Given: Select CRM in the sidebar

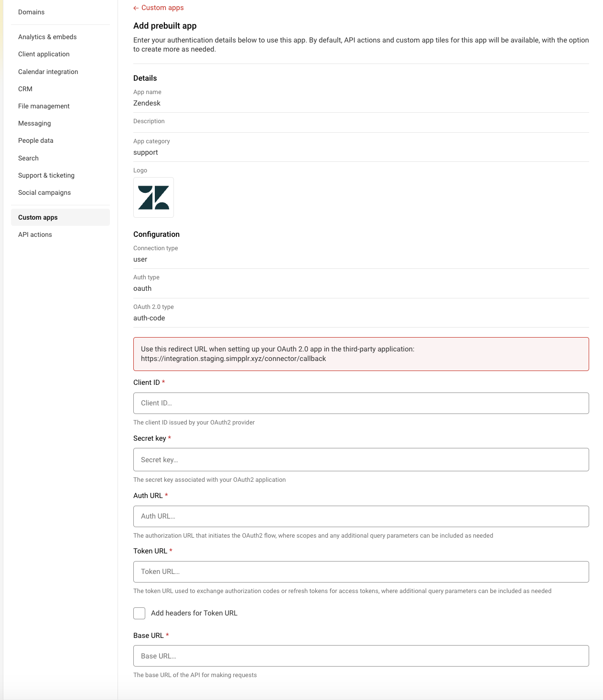Looking at the screenshot, I should pos(25,89).
